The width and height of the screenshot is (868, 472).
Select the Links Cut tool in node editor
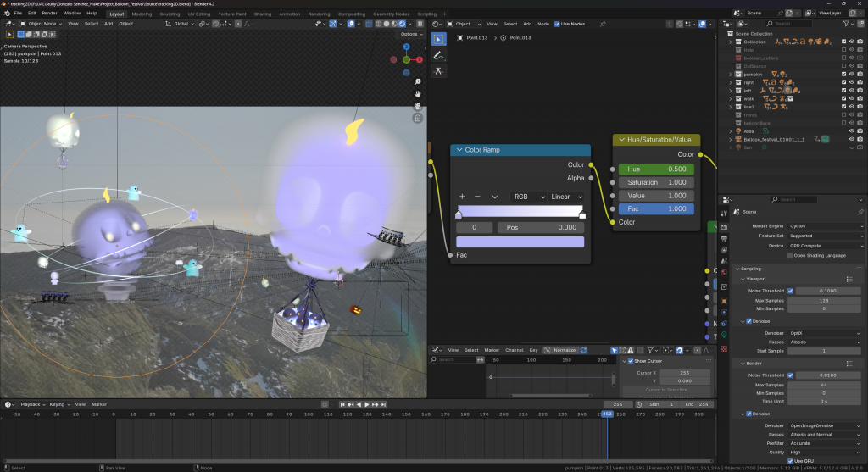tap(438, 71)
